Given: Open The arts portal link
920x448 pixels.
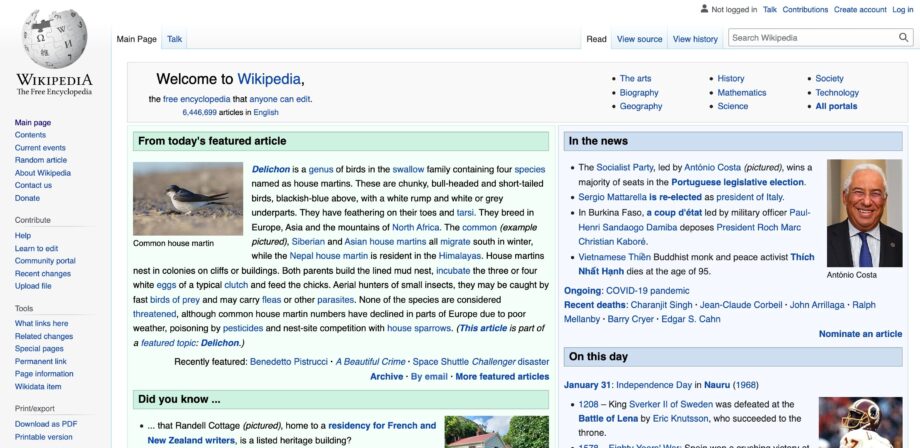Looking at the screenshot, I should 635,79.
